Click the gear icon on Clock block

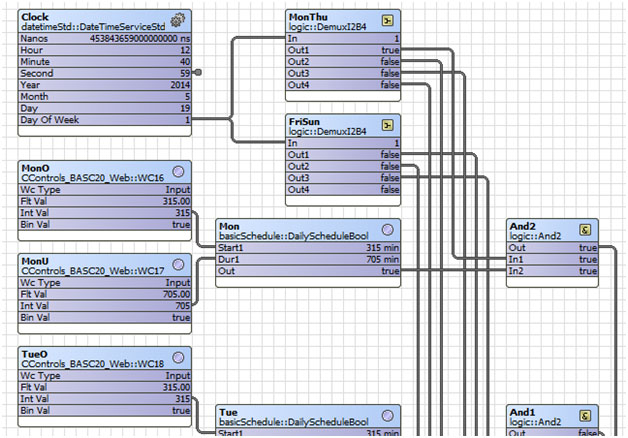point(178,19)
